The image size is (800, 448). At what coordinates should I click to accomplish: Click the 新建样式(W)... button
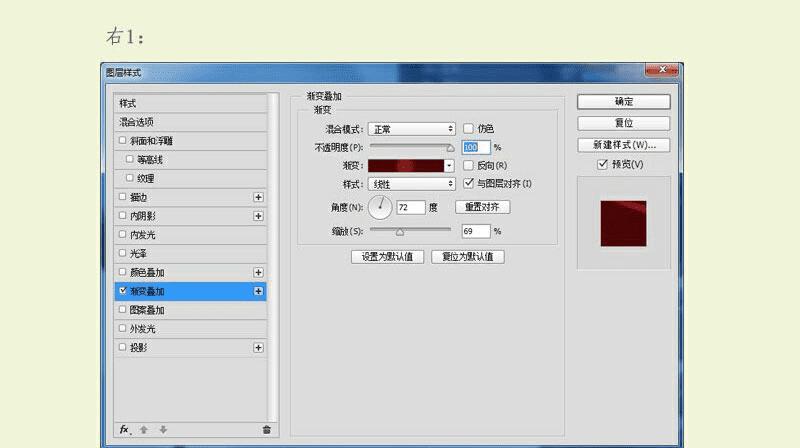click(623, 145)
